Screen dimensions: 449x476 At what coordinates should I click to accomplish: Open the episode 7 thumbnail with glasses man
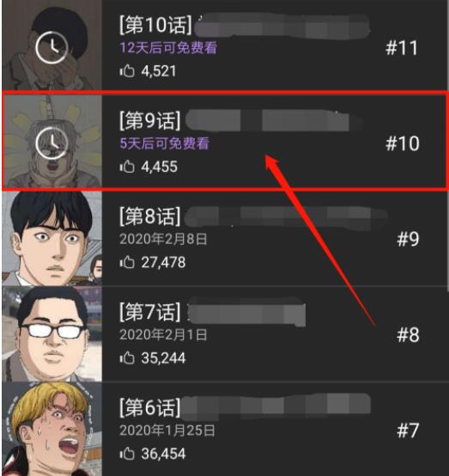pyautogui.click(x=52, y=334)
